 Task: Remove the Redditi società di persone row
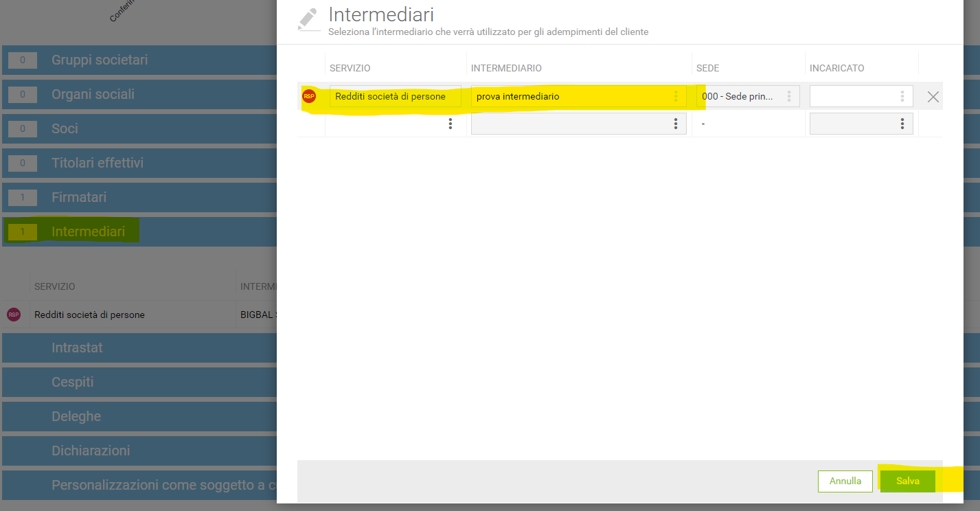(x=933, y=97)
